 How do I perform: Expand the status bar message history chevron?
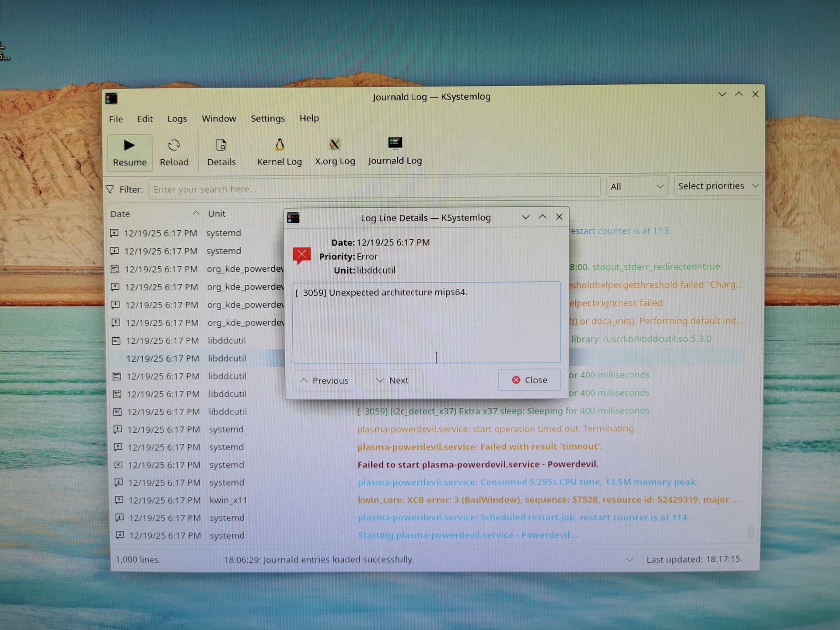click(x=629, y=560)
